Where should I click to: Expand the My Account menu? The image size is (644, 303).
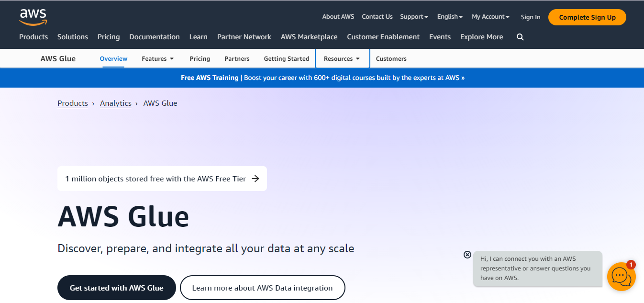pyautogui.click(x=490, y=17)
